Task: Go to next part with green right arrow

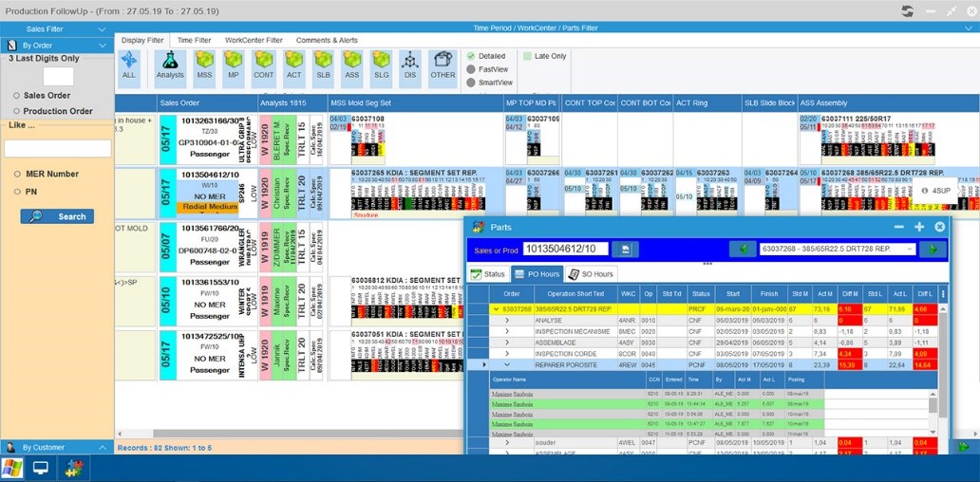Action: pyautogui.click(x=933, y=250)
